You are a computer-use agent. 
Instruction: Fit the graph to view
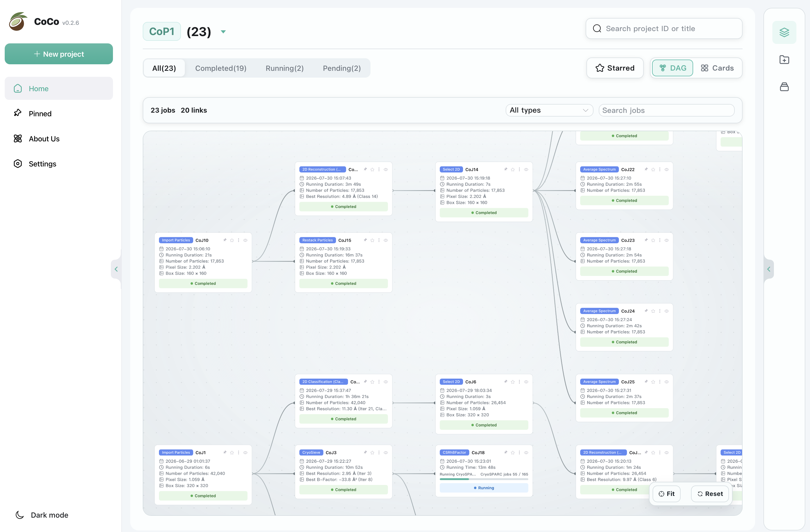[x=666, y=494]
